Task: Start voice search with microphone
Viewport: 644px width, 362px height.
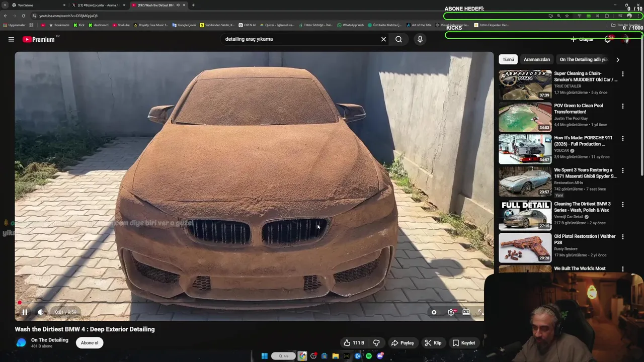Action: [x=420, y=39]
